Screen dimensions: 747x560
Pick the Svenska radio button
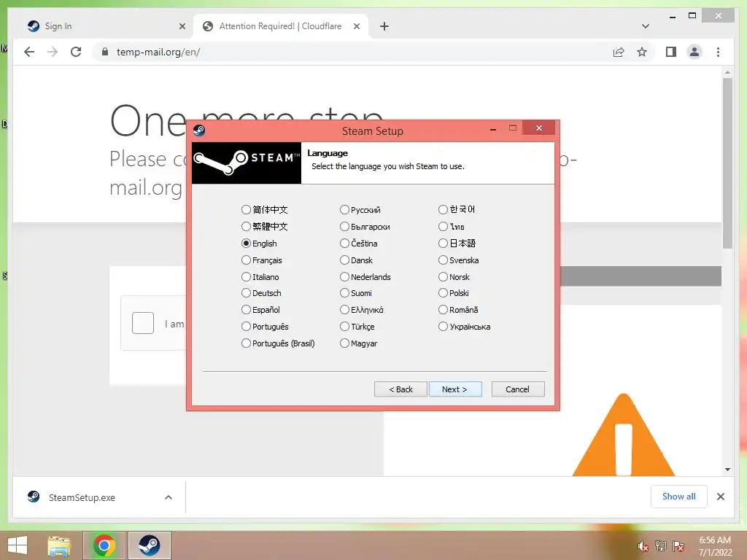tap(443, 260)
